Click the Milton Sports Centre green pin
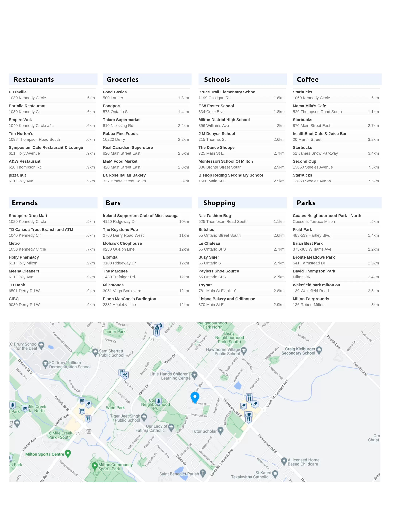The height and width of the screenshot is (532, 399). [x=68, y=453]
